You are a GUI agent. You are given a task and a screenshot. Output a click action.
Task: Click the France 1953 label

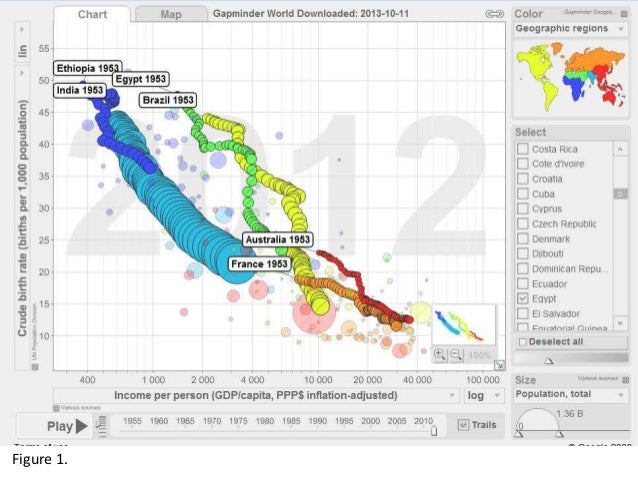pos(259,264)
